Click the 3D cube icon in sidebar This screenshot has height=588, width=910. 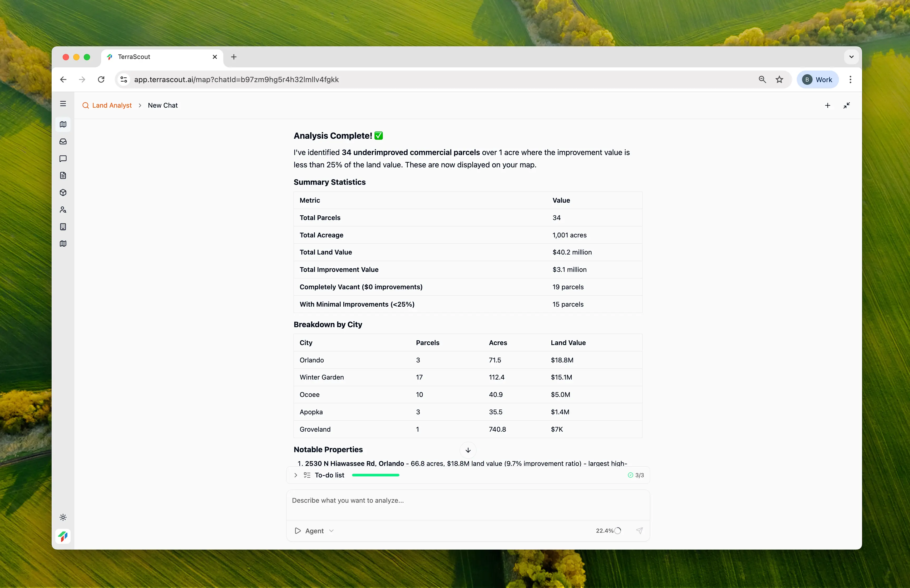[x=63, y=192]
